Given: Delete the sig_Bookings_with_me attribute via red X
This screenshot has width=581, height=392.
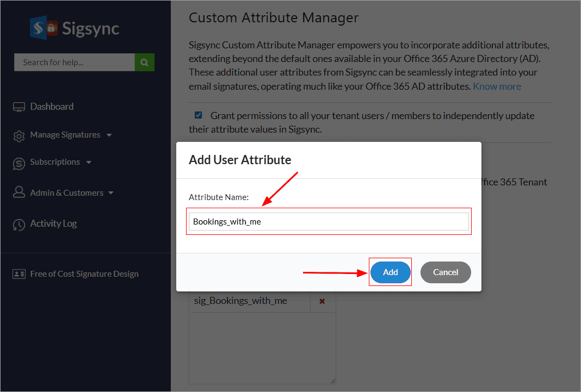Looking at the screenshot, I should (x=322, y=301).
